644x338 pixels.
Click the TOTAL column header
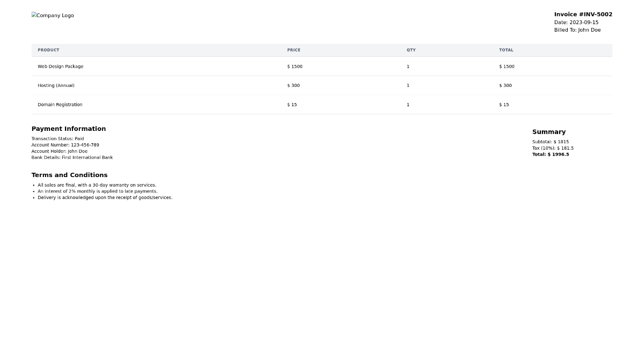506,50
